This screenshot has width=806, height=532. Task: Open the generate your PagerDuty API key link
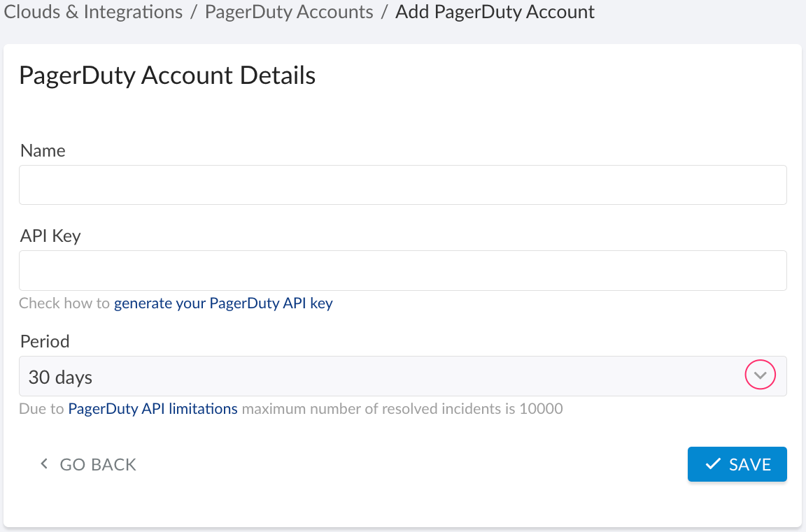(x=223, y=303)
